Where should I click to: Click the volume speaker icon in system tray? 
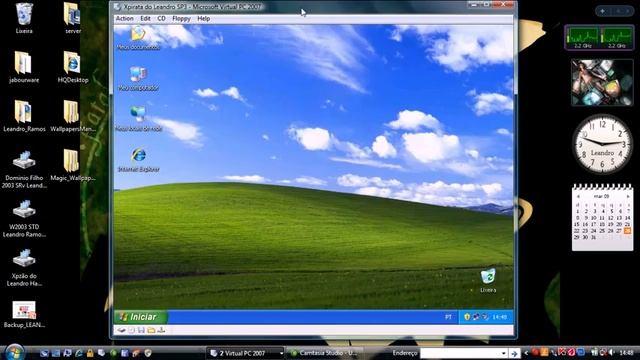click(x=611, y=352)
